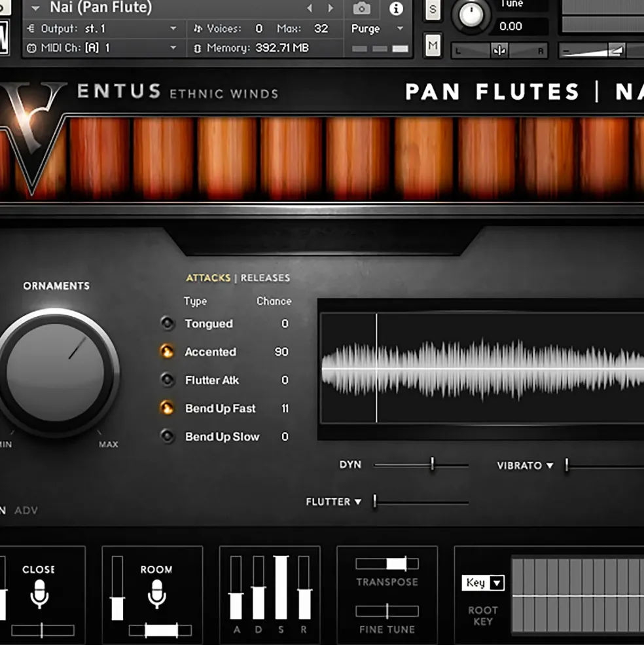Click the ORNAMENTS knob
Screen dimensions: 644x645
(x=56, y=373)
